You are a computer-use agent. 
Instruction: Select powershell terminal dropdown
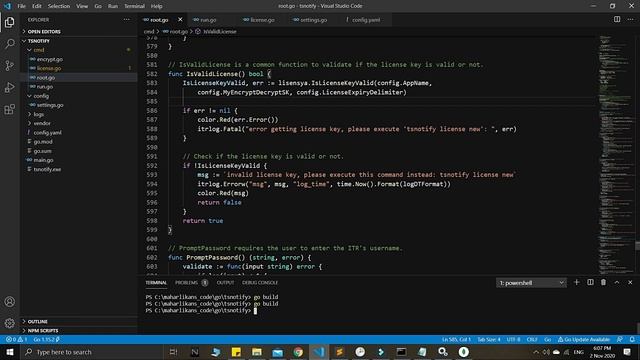531,282
